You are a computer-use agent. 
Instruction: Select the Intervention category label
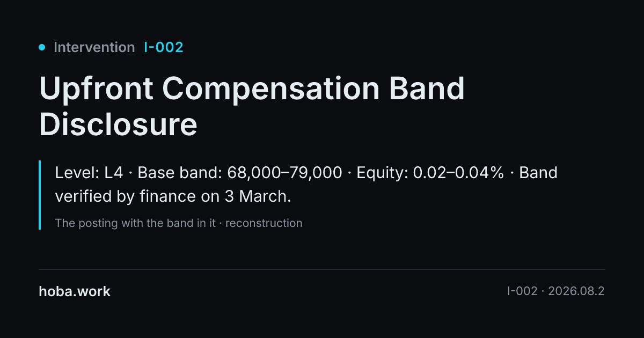[x=94, y=47]
